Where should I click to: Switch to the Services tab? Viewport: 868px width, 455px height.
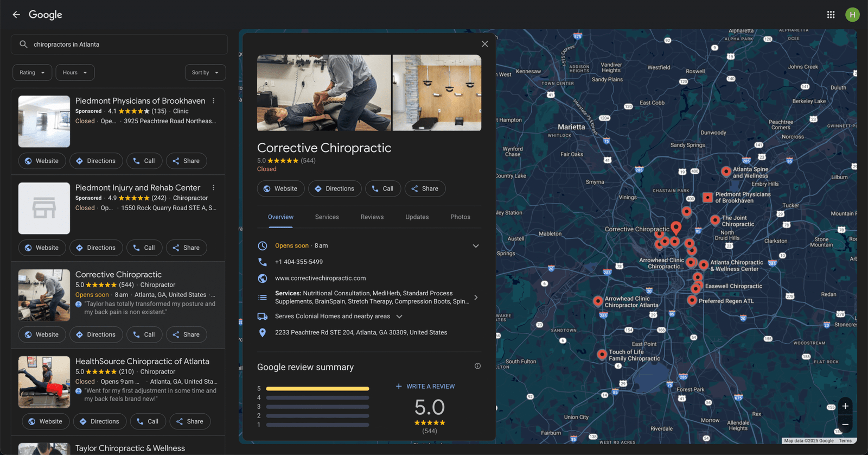[x=327, y=217]
